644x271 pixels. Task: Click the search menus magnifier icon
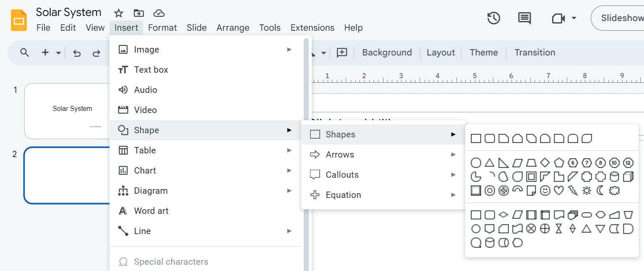[25, 53]
